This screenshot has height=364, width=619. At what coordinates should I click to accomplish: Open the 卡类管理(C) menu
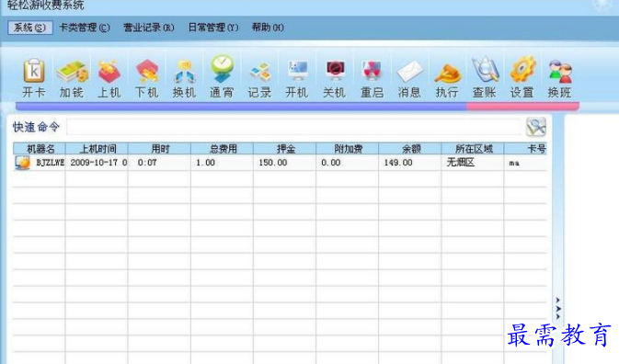tap(85, 28)
